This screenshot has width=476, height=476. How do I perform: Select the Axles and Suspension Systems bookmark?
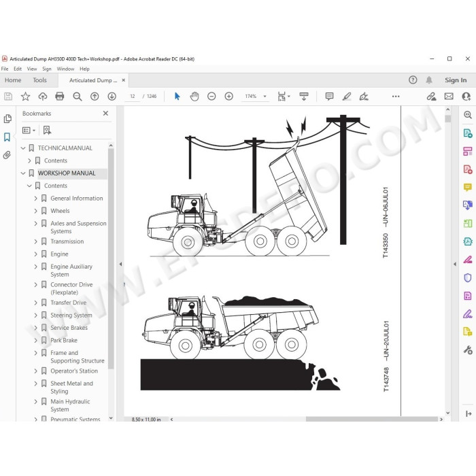click(78, 227)
